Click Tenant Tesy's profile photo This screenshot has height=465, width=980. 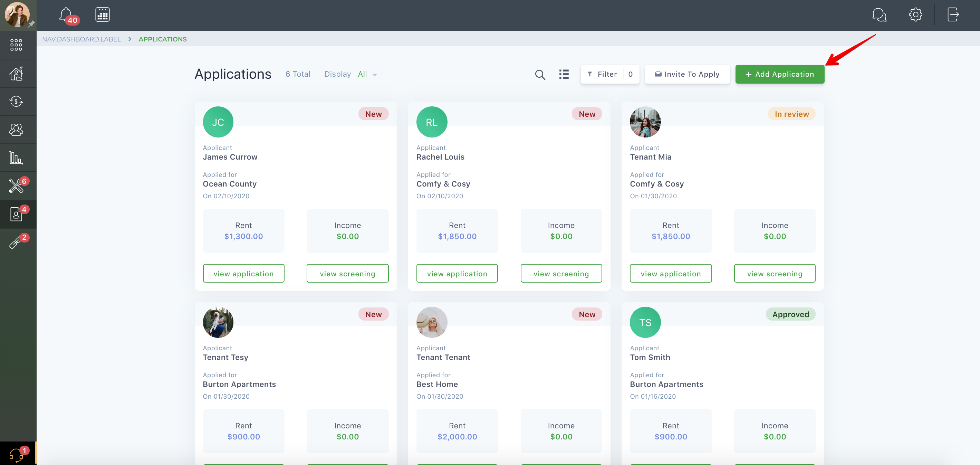click(x=218, y=322)
